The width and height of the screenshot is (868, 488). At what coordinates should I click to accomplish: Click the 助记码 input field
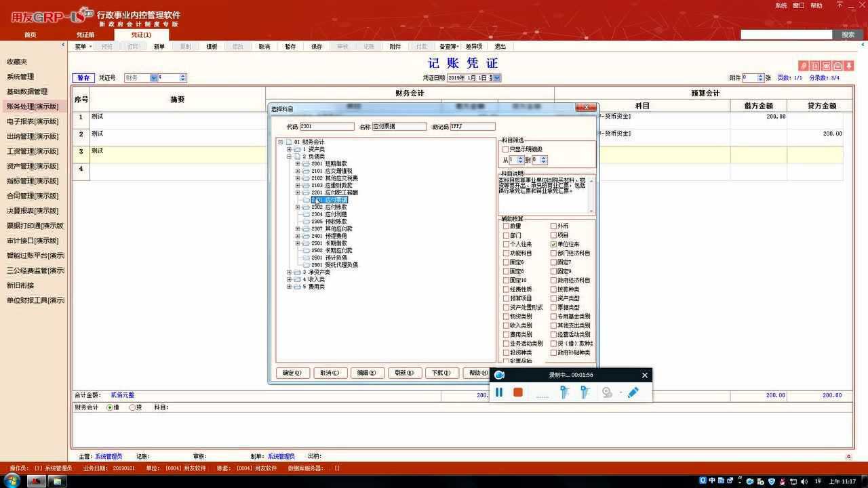[x=473, y=127]
